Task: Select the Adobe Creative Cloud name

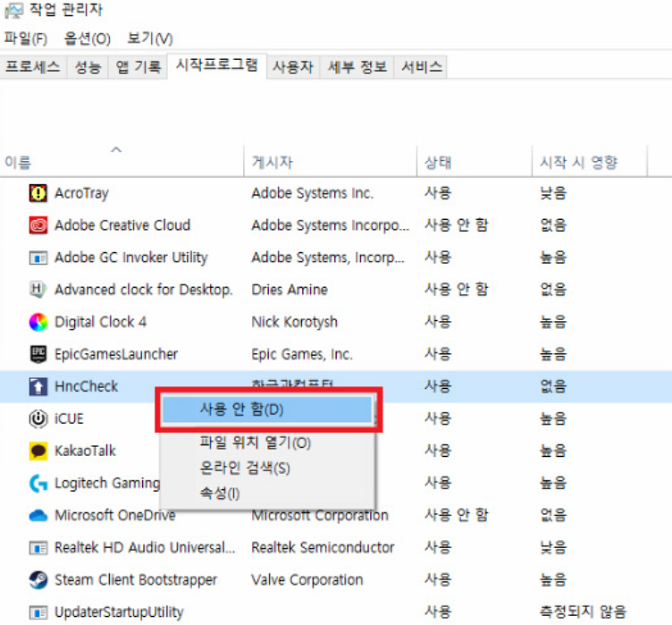Action: tap(122, 225)
